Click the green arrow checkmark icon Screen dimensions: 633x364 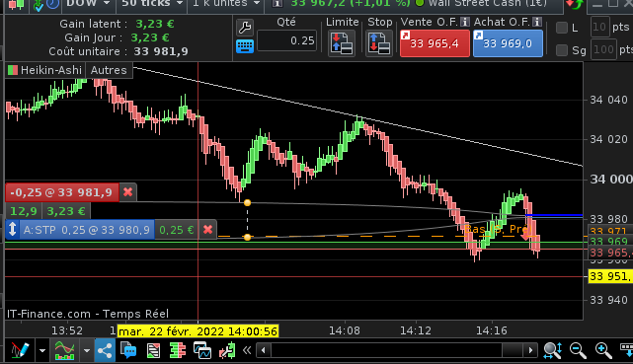tap(38, 5)
